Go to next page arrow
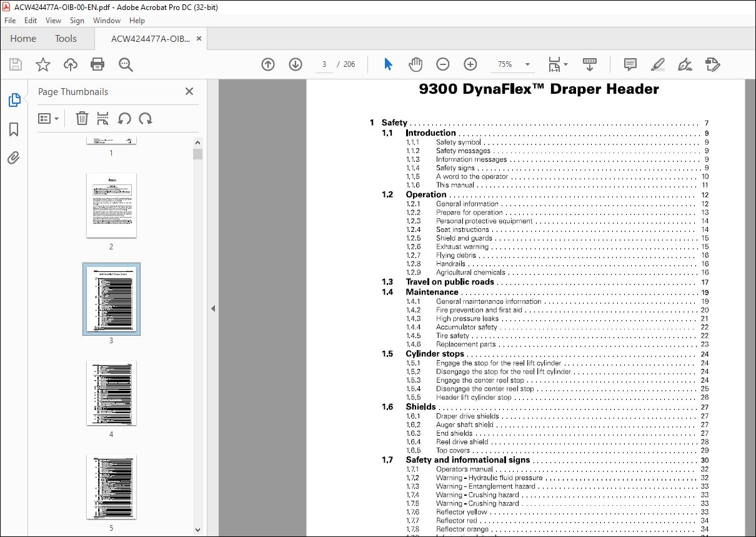Viewport: 756px width, 537px height. click(x=296, y=64)
